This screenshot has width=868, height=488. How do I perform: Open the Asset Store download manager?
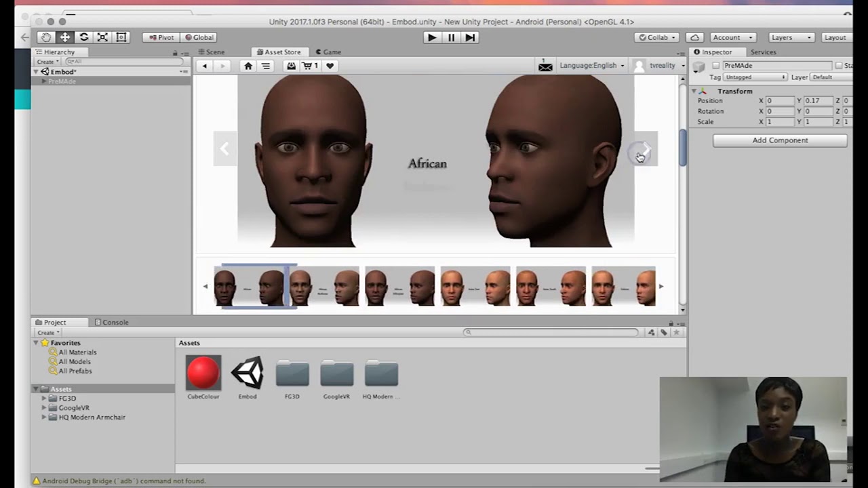point(291,66)
